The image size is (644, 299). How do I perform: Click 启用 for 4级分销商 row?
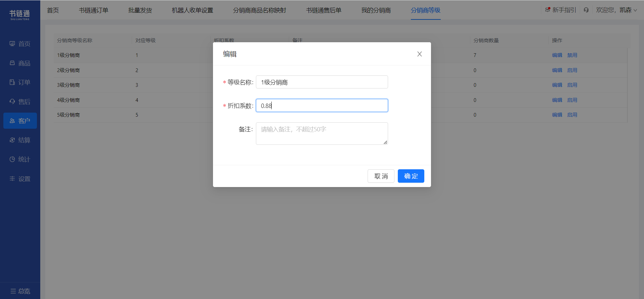(x=572, y=100)
